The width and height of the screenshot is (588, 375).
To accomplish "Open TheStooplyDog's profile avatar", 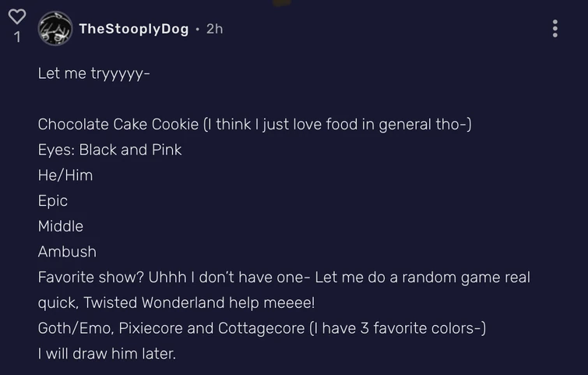I will click(55, 29).
